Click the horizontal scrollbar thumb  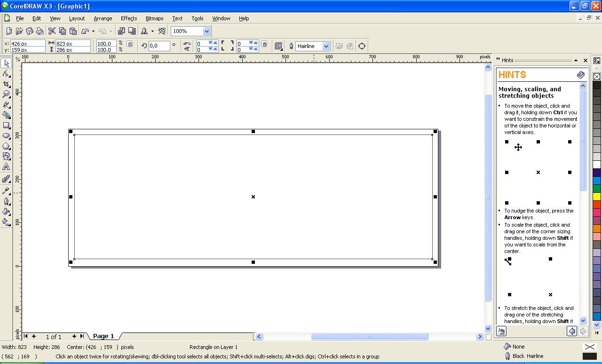coord(370,336)
